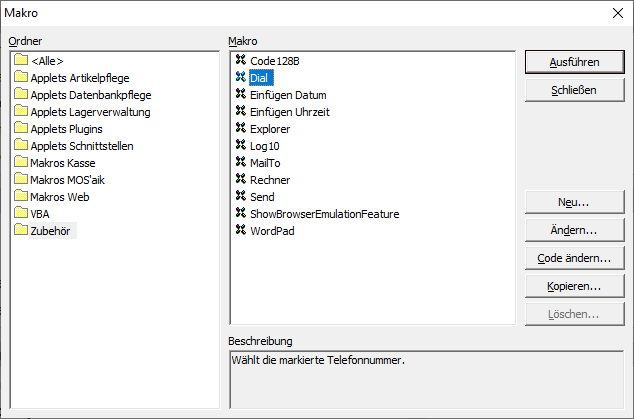Viewport: 634px width, 419px height.
Task: Create a new macro with Neu...
Action: 574,202
